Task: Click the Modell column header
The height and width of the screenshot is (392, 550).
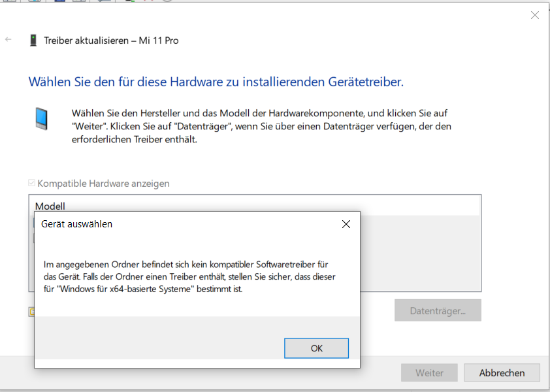Action: [50, 206]
